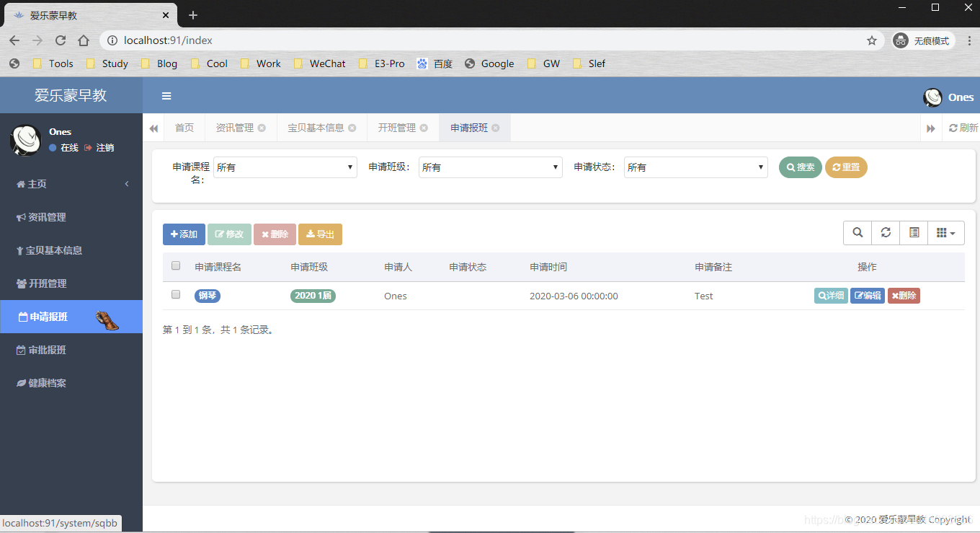Viewport: 980px width, 533px height.
Task: View 详细 for the 钢琴 row
Action: (x=831, y=296)
